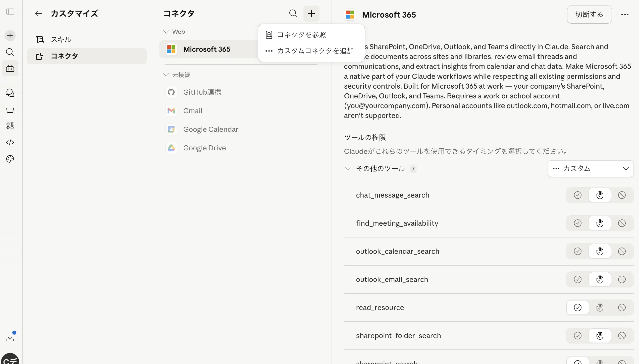The image size is (639, 364).
Task: Open projects stack icon in sidebar
Action: point(10,109)
